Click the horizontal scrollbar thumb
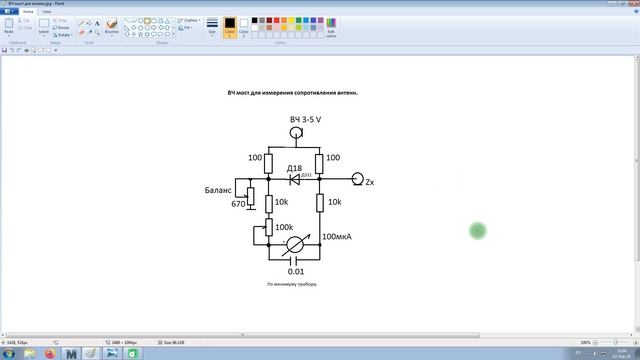This screenshot has height=360, width=640. pos(242,335)
